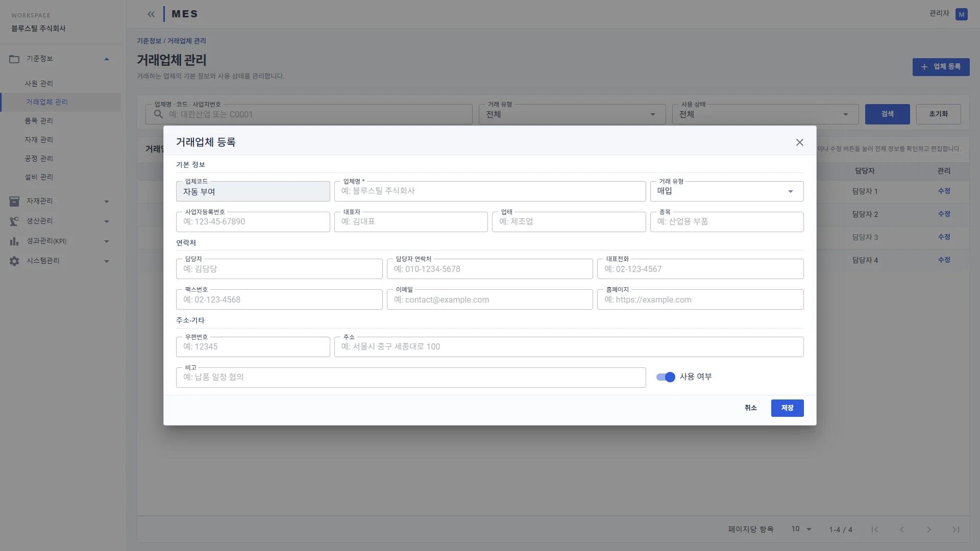
Task: Open the 거래 유형 매입 dropdown in dialog
Action: tap(727, 191)
